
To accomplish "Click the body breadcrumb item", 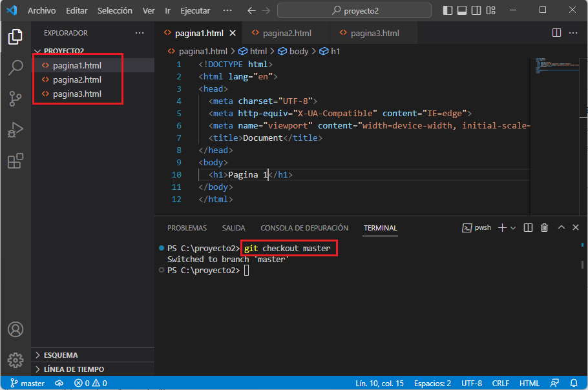I will pos(293,51).
